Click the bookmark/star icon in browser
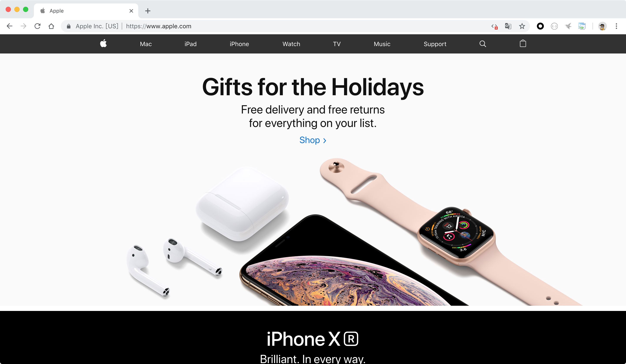This screenshot has height=364, width=626. coord(522,26)
